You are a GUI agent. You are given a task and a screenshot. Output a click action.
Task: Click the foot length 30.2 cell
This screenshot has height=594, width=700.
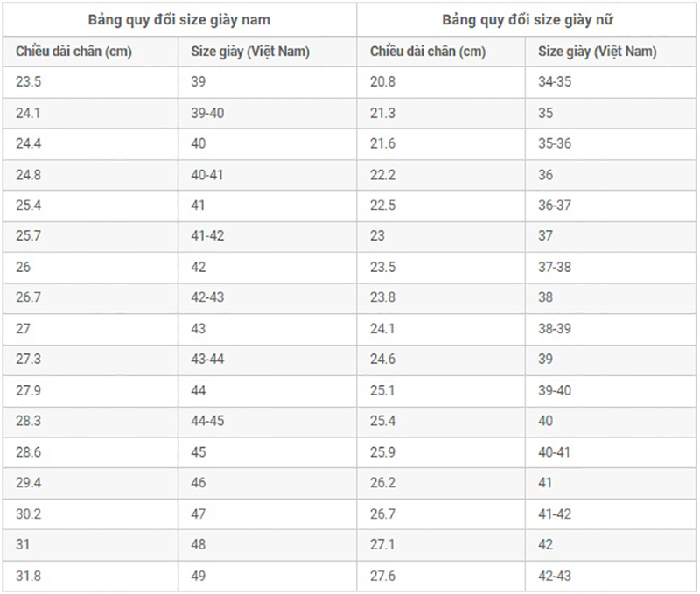(x=29, y=514)
